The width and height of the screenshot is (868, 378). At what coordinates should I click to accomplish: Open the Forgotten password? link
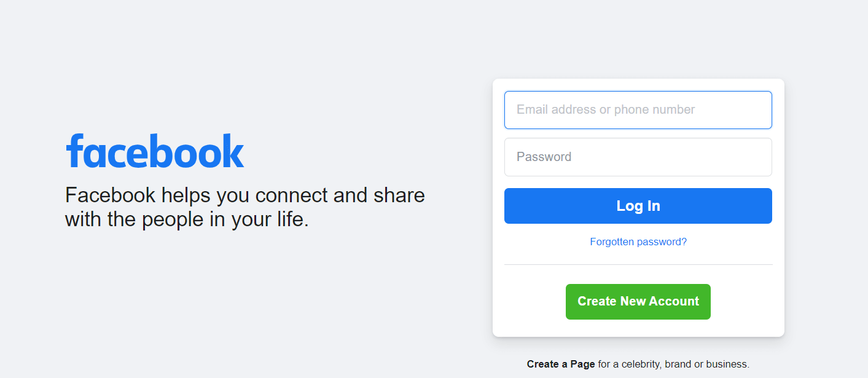point(638,242)
